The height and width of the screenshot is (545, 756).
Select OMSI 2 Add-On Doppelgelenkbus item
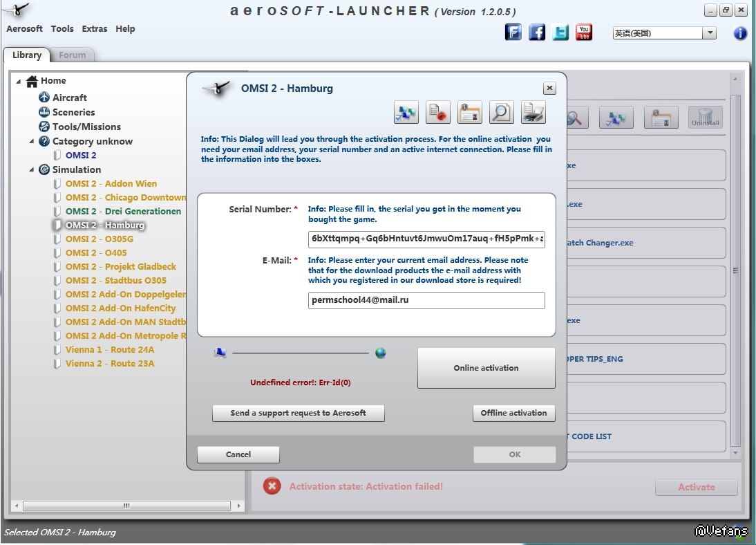point(125,295)
